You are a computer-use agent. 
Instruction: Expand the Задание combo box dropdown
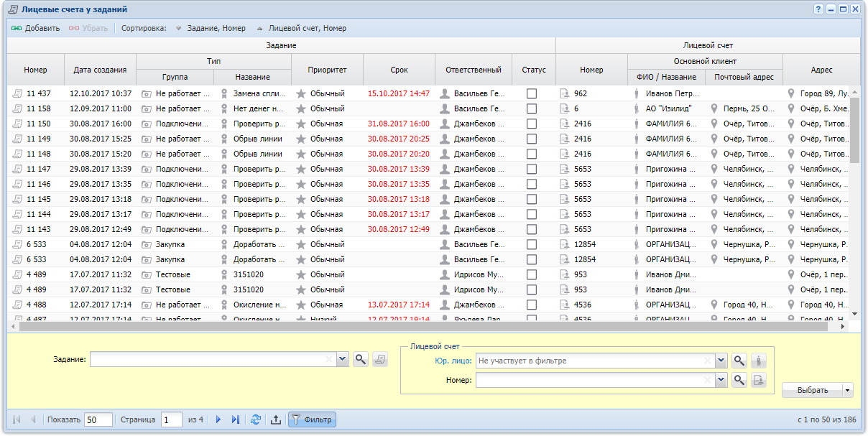(342, 360)
